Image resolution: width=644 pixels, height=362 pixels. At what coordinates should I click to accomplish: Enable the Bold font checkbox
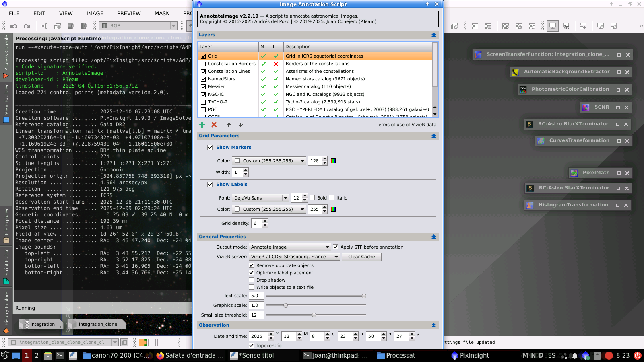click(x=312, y=198)
